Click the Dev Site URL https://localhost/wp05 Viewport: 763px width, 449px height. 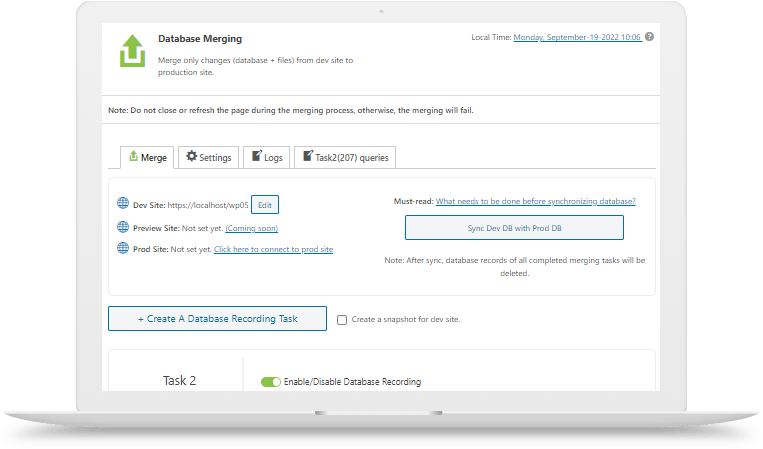pyautogui.click(x=208, y=205)
